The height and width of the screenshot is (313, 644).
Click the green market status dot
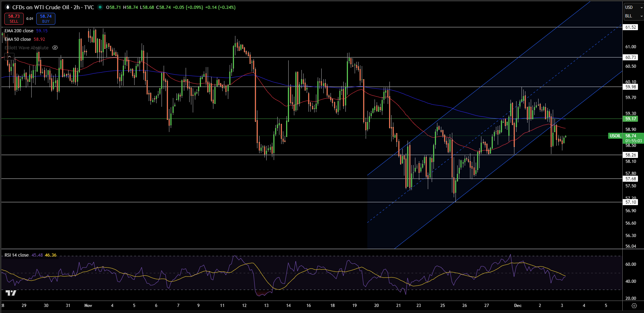tap(100, 7)
